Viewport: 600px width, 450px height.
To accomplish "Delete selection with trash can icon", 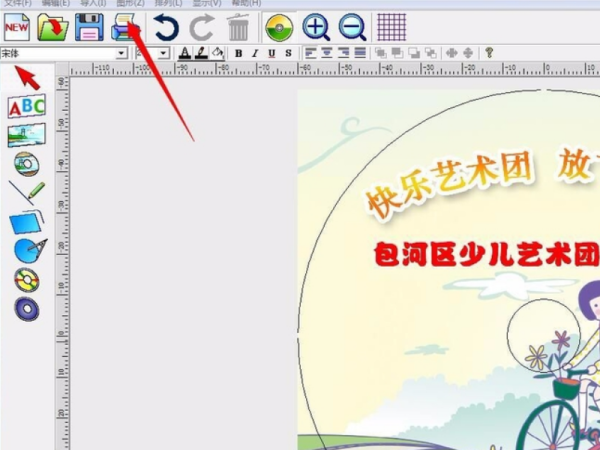I will (238, 27).
